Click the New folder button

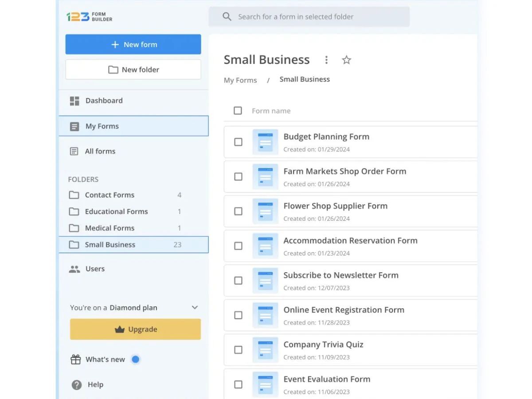coord(133,70)
